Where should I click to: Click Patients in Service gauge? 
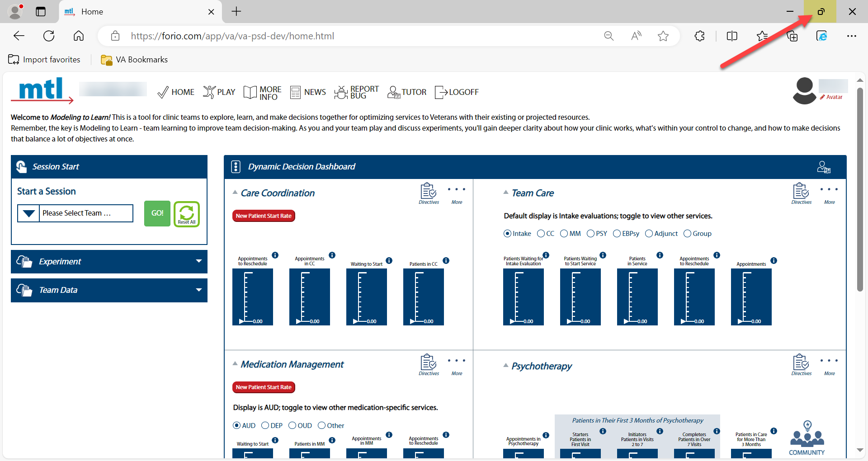point(637,297)
